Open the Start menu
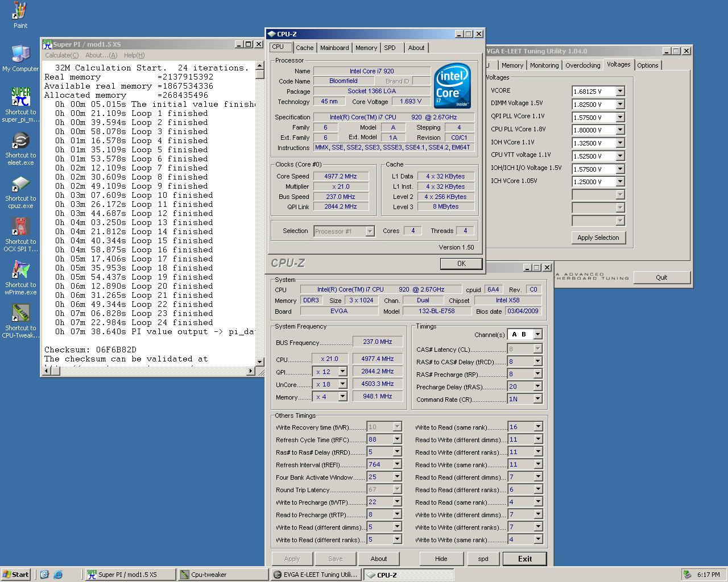The image size is (728, 582). click(x=15, y=575)
